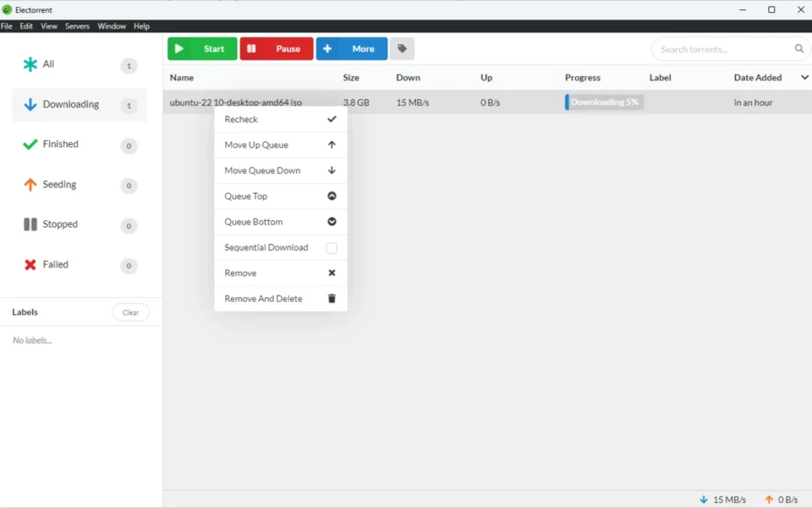Click the Move Queue Down arrow icon
Image resolution: width=812 pixels, height=508 pixels.
(332, 170)
